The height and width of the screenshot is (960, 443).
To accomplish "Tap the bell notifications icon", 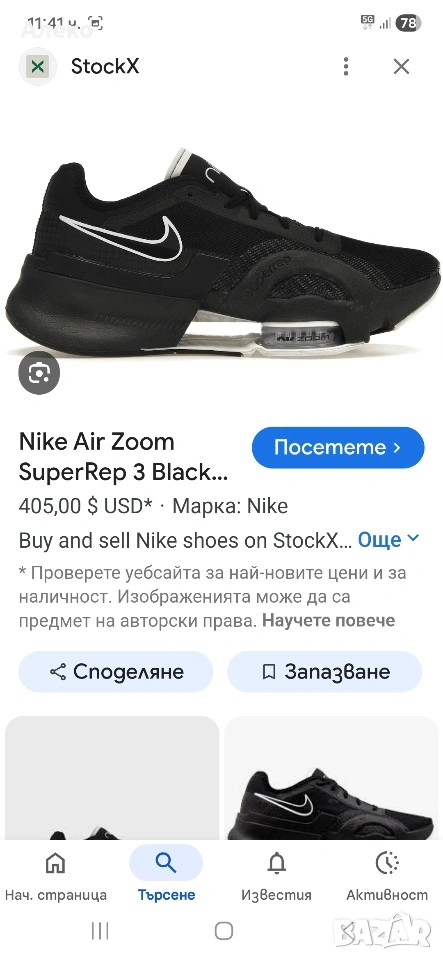I will [277, 863].
